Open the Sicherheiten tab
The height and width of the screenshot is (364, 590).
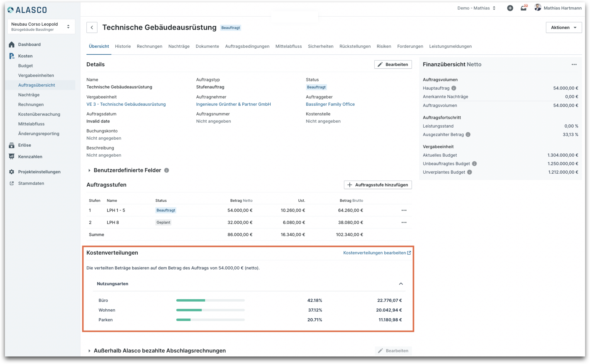click(320, 46)
